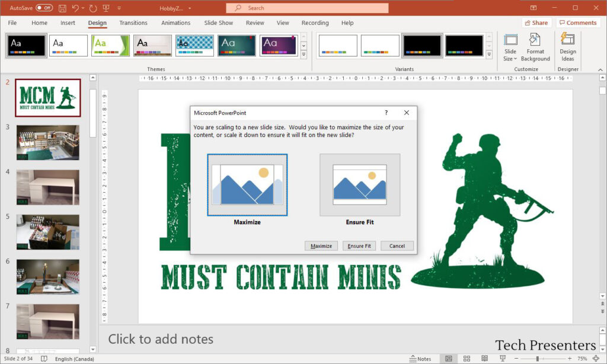
Task: Select the white Office theme thumbnail
Action: [69, 46]
